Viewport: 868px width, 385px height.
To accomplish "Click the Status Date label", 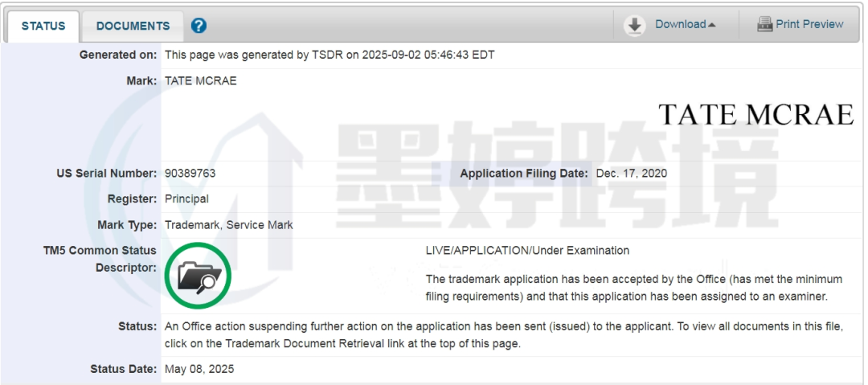I will coord(124,369).
